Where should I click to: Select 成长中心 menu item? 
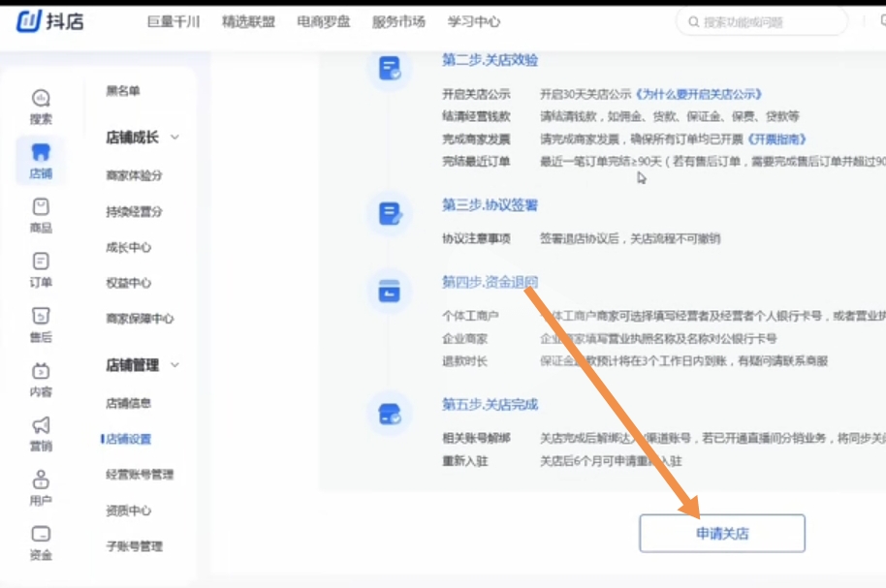pyautogui.click(x=128, y=247)
